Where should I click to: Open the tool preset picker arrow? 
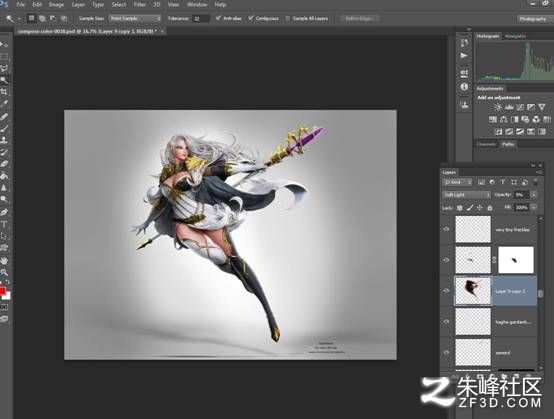tap(19, 19)
